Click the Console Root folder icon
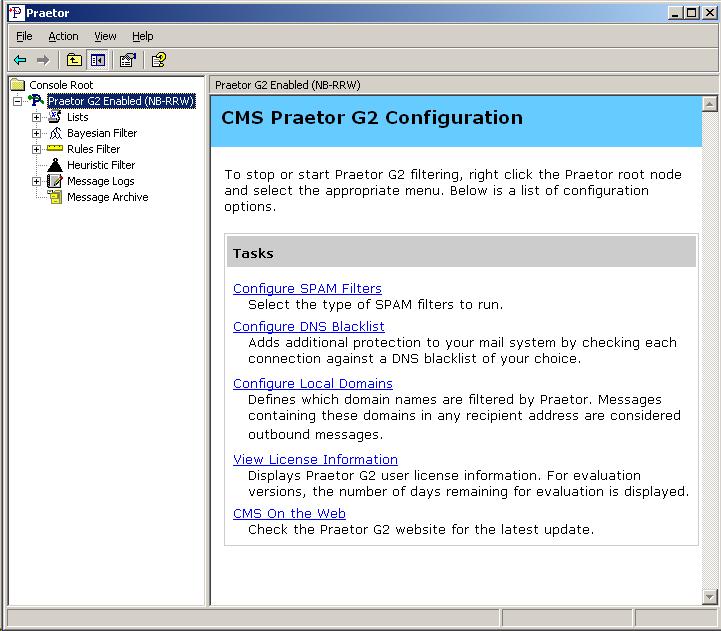This screenshot has width=721, height=631. 17,85
